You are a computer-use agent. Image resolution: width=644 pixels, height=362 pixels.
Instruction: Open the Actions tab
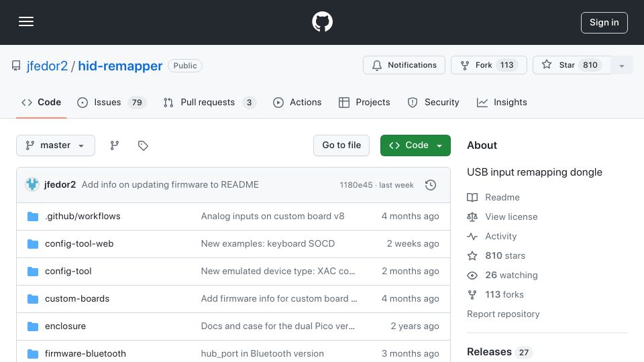tap(297, 103)
